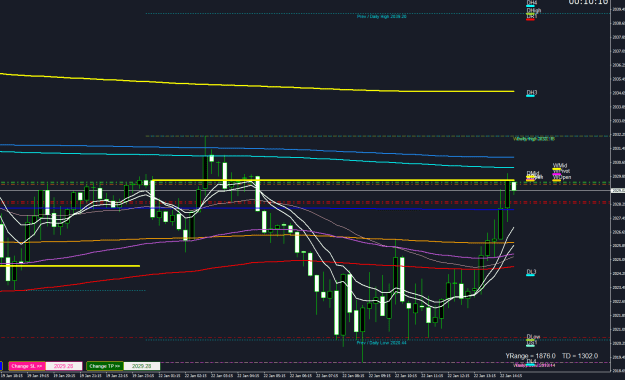Click the Prev / Daily High 2039.20 label
Viewport: 625px width, 380px height.
point(381,17)
